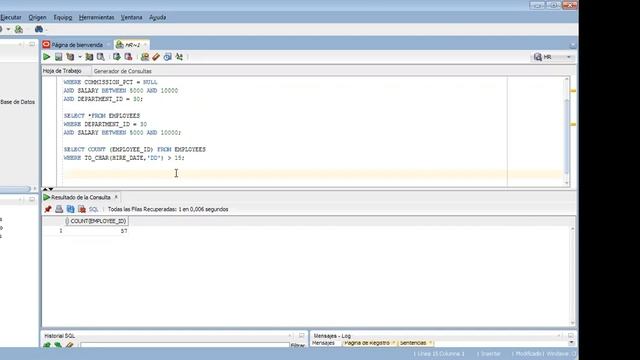Image resolution: width=640 pixels, height=360 pixels.
Task: Click the Filtrar button in Historial SQL
Action: click(298, 345)
